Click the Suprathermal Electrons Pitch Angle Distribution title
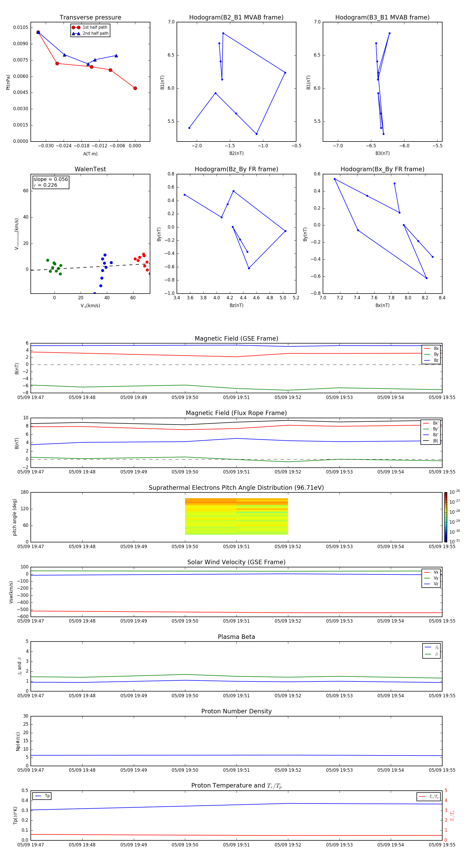This screenshot has height=868, width=473. 236,488
